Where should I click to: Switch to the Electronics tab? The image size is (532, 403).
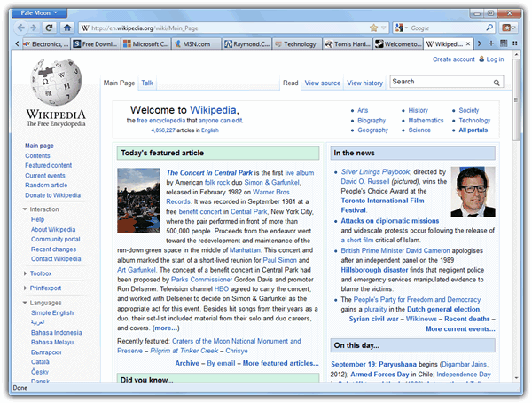(46, 44)
